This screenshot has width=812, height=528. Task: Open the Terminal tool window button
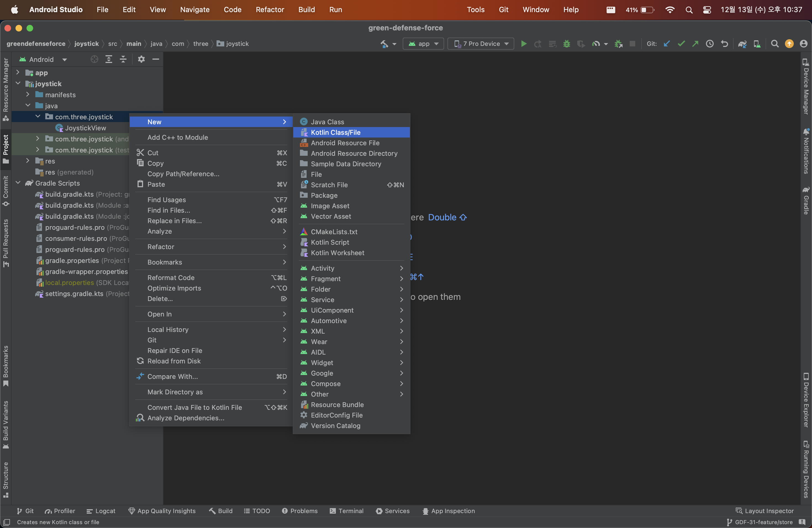tap(347, 511)
